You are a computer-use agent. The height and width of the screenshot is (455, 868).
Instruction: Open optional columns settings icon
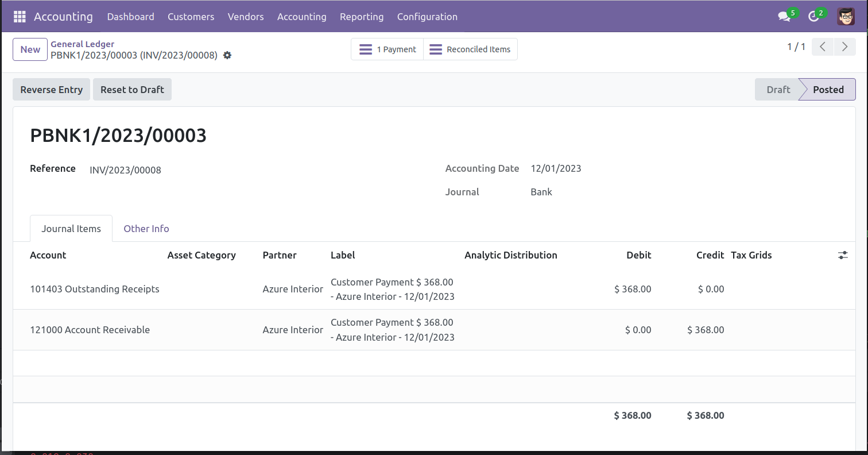click(843, 255)
